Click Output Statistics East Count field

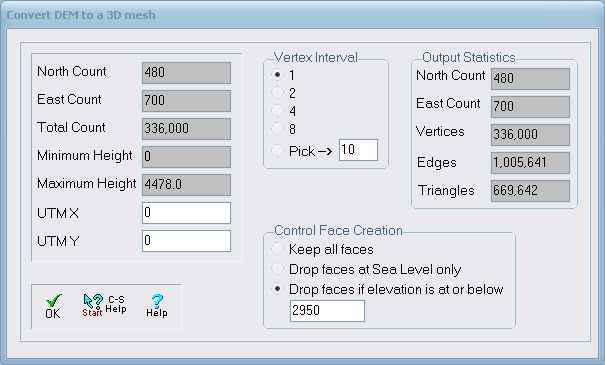530,106
